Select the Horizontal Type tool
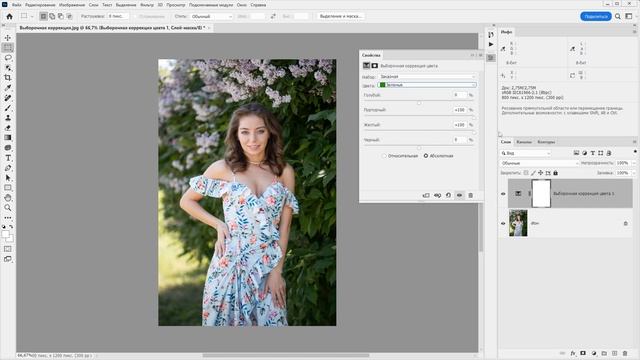This screenshot has height=360, width=640. 8,158
